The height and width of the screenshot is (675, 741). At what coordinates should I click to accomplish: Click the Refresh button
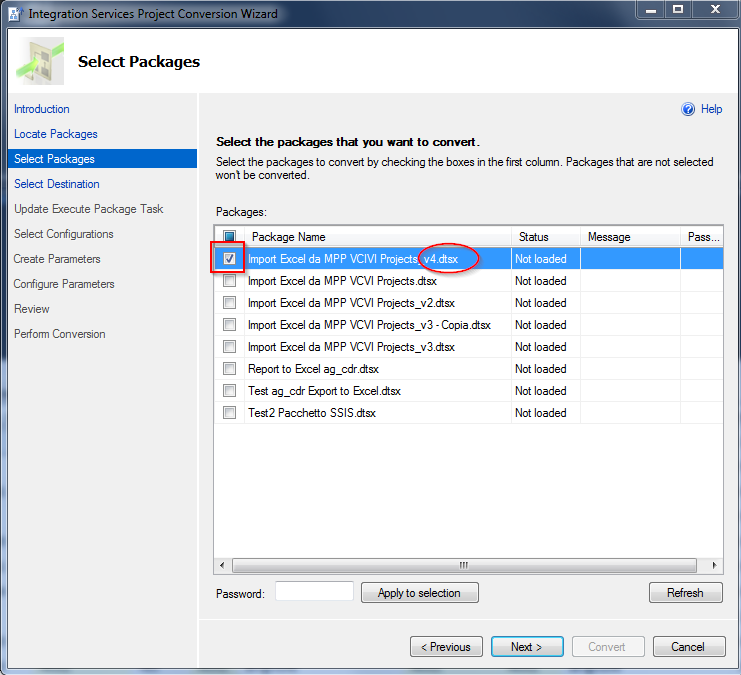[686, 593]
